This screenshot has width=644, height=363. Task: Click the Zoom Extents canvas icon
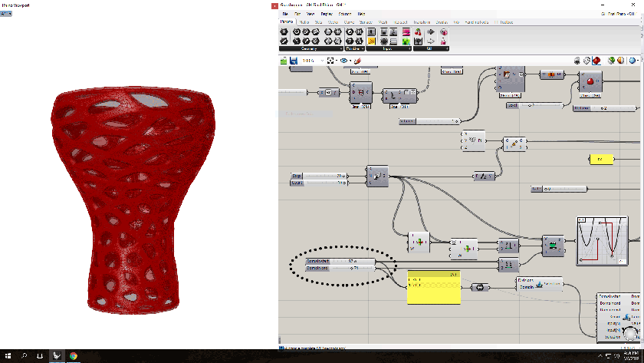pos(331,60)
